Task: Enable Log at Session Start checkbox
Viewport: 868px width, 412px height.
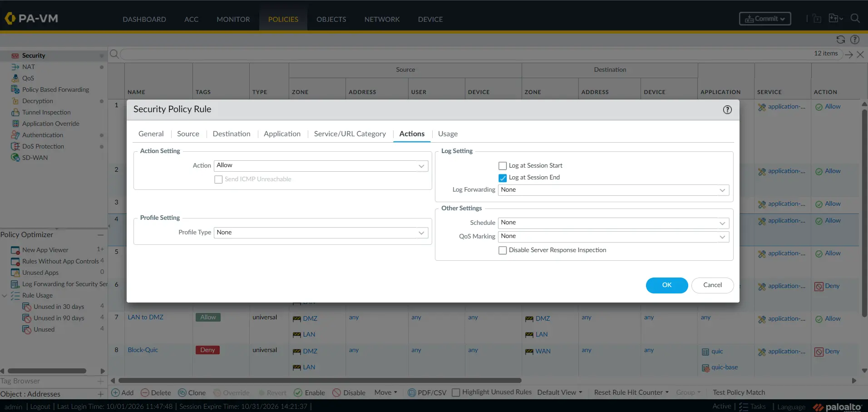Action: tap(503, 166)
